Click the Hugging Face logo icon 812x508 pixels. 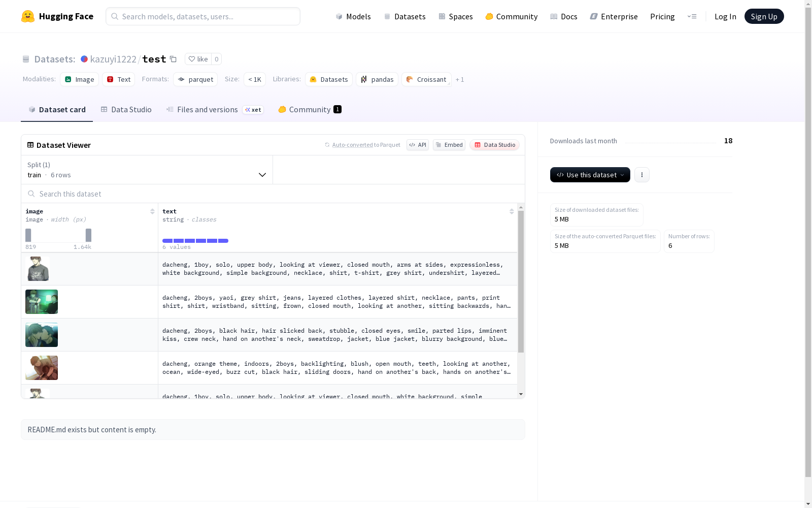point(28,16)
